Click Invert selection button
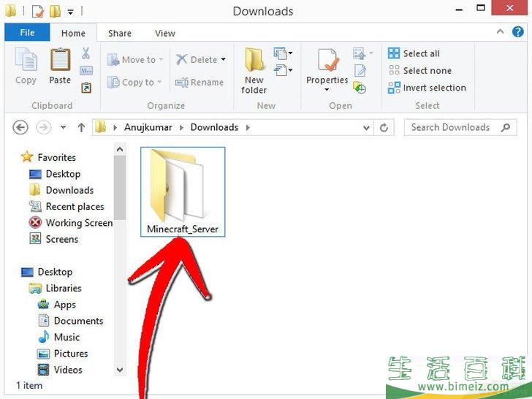 click(427, 88)
